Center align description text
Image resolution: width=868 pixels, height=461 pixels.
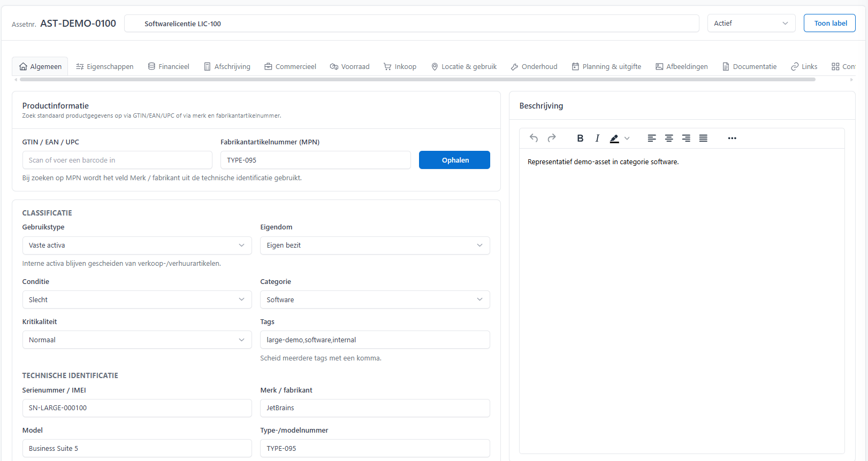[x=669, y=138]
